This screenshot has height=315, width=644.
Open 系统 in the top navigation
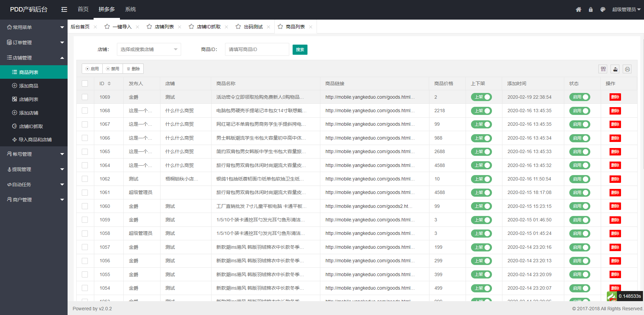click(x=130, y=9)
